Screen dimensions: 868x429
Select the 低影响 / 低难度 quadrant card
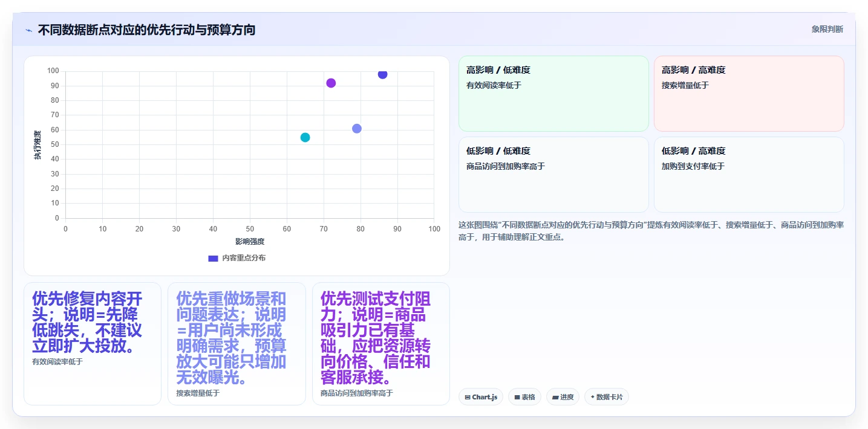click(553, 175)
